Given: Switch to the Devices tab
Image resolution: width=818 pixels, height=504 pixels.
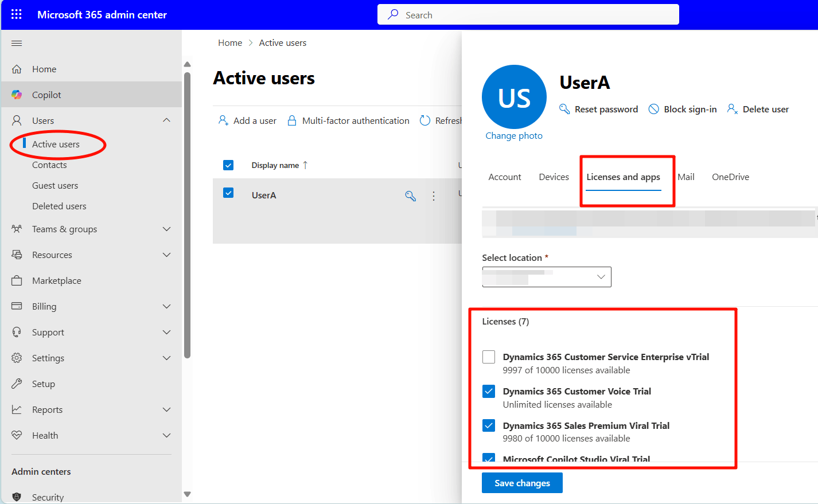Looking at the screenshot, I should (x=554, y=177).
